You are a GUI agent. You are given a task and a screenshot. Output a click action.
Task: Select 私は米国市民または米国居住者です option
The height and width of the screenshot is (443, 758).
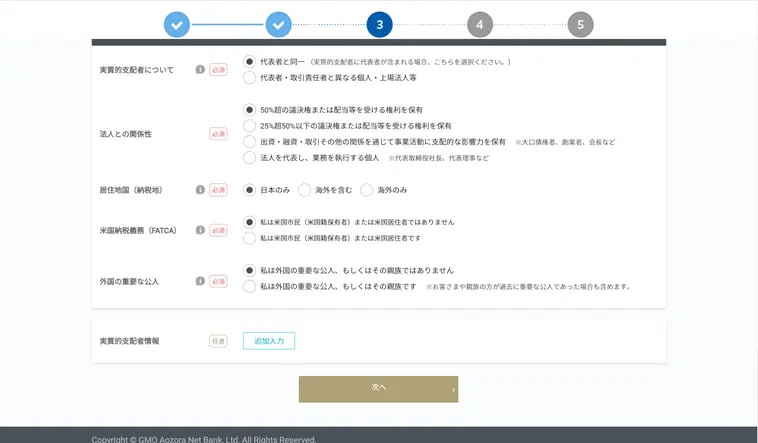click(250, 238)
